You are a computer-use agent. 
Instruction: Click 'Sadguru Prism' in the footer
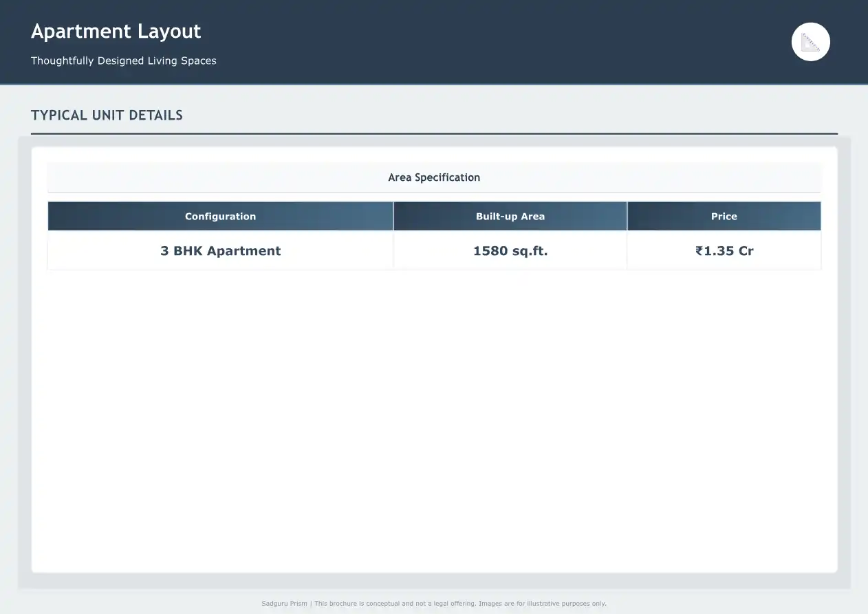click(284, 604)
